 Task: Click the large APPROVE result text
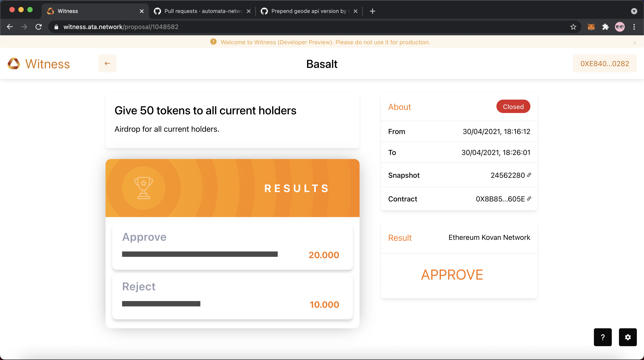[x=452, y=275]
